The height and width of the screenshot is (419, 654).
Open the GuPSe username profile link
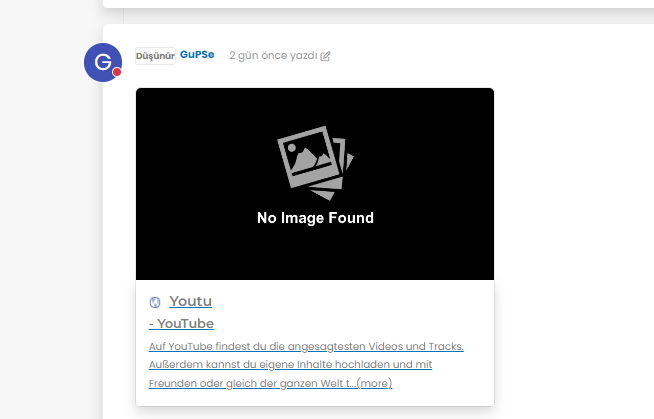[197, 55]
